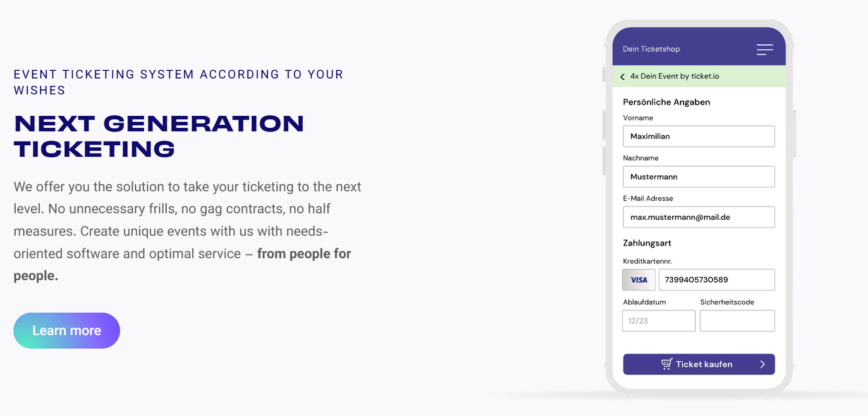Click the right chevron on Ticket kaufen
Image resolution: width=868 pixels, height=416 pixels.
point(762,364)
